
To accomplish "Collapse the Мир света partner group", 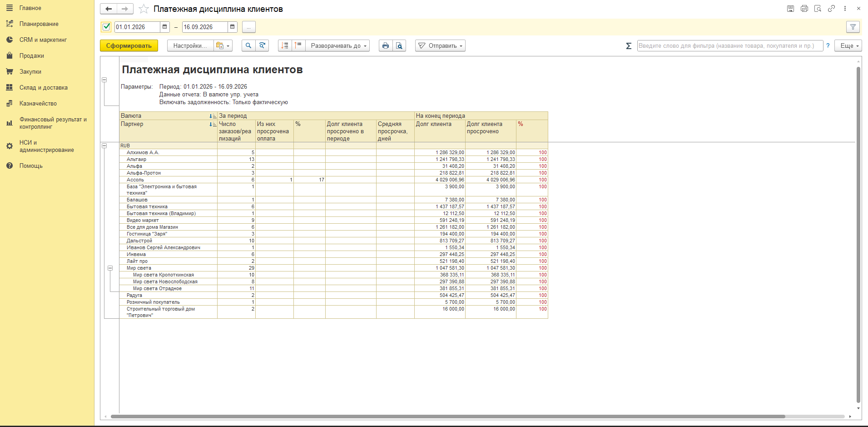I will click(110, 268).
